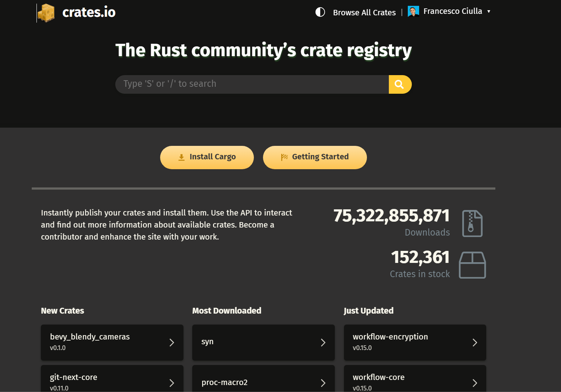561x392 pixels.
Task: Click the intro paragraph about publishing crates
Action: pyautogui.click(x=166, y=225)
